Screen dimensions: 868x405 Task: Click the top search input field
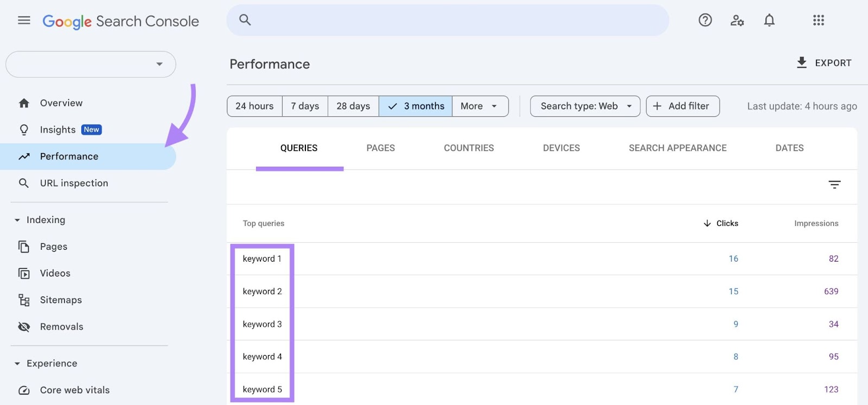(448, 21)
